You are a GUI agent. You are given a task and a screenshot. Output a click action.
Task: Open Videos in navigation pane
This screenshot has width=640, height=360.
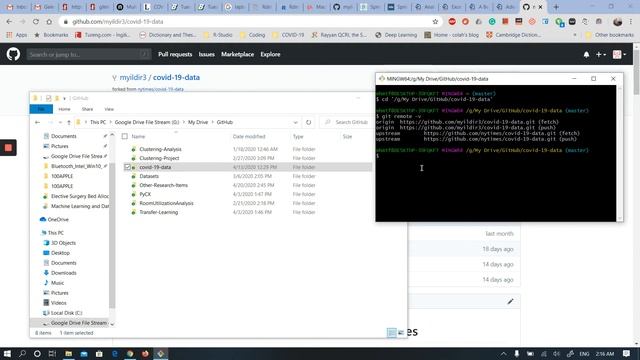point(59,303)
